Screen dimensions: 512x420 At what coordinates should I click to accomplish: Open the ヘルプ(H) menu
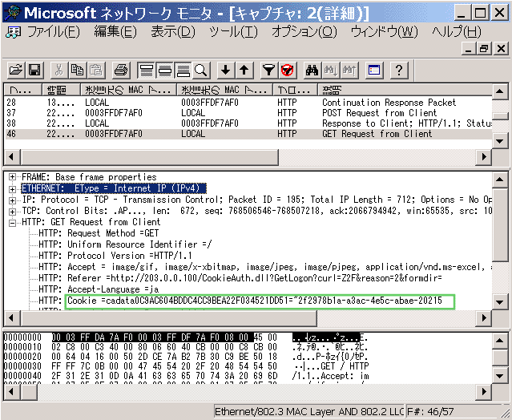(x=457, y=32)
